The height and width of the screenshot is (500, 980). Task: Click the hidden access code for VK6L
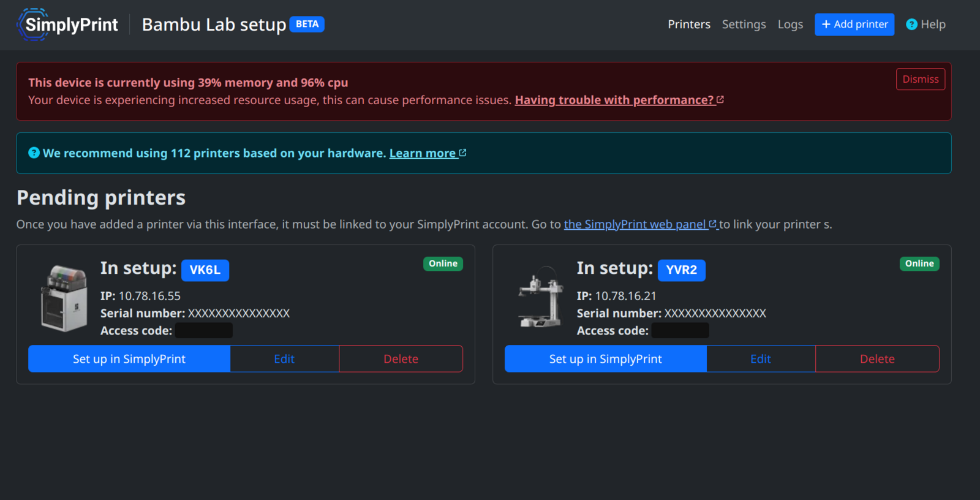(x=204, y=331)
